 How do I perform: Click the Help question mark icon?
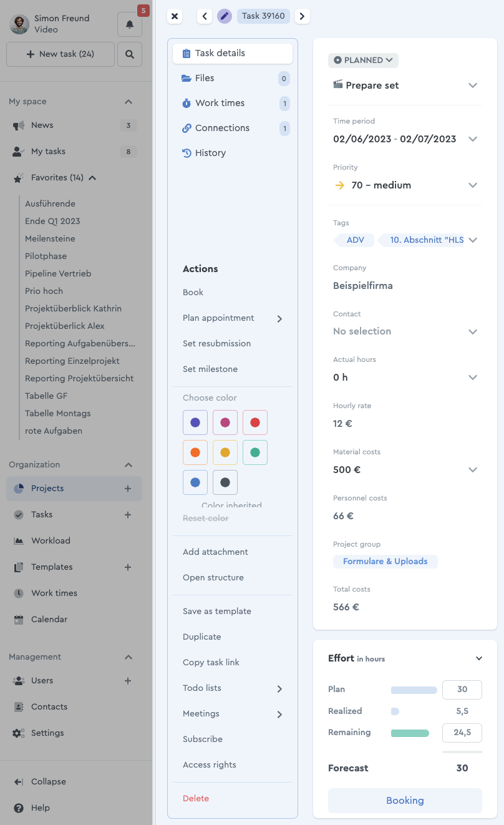(19, 808)
